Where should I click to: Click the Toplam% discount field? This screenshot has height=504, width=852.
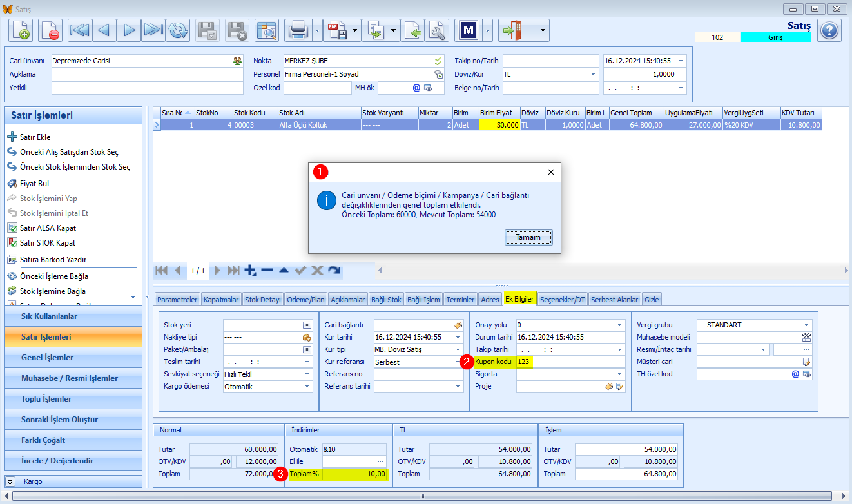coord(355,474)
